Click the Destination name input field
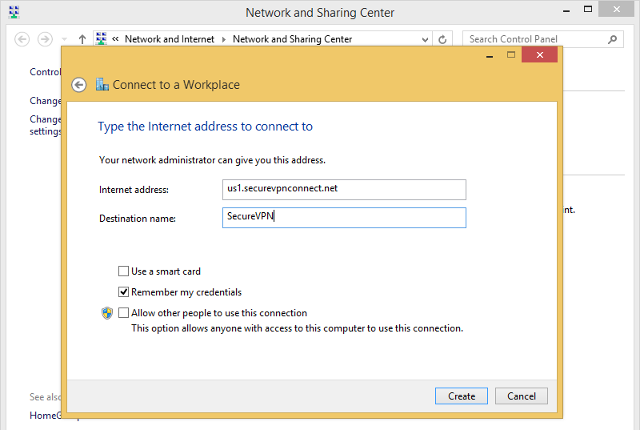 (344, 217)
